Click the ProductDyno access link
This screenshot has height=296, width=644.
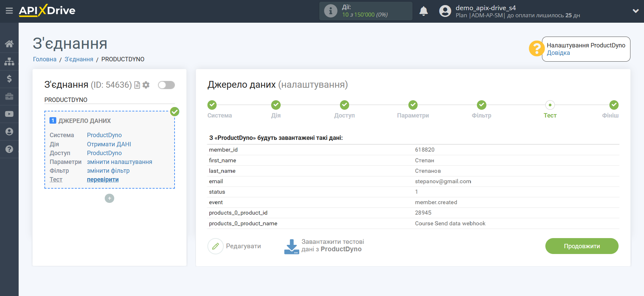pyautogui.click(x=104, y=153)
